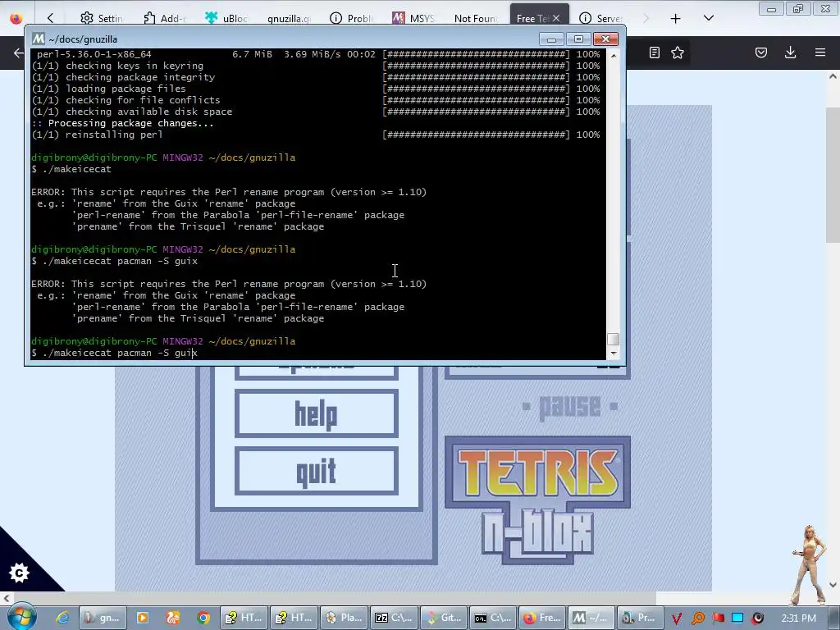Screen dimensions: 840x630
Task: Open Firefox downloads panel
Action: pyautogui.click(x=790, y=52)
